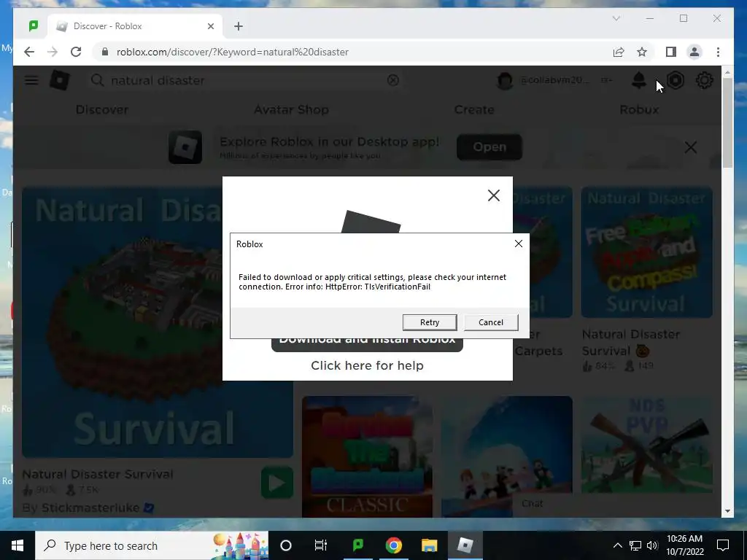747x560 pixels.
Task: Click the scrollbar down arrow
Action: point(727,511)
